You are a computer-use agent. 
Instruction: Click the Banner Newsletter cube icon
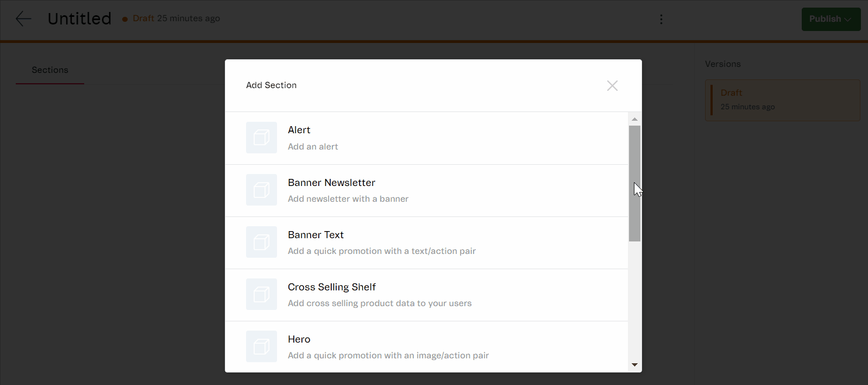(261, 190)
